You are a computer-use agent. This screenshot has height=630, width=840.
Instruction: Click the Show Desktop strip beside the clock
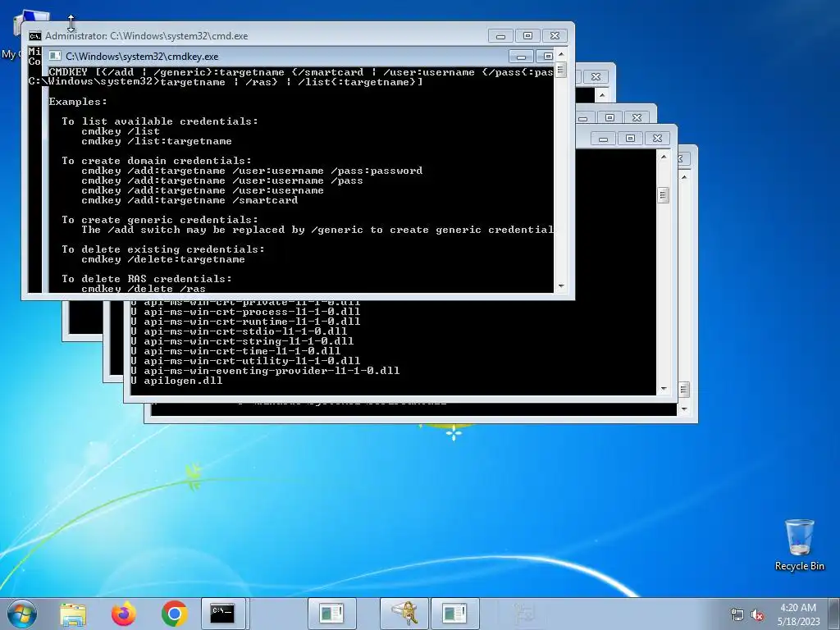(834, 614)
